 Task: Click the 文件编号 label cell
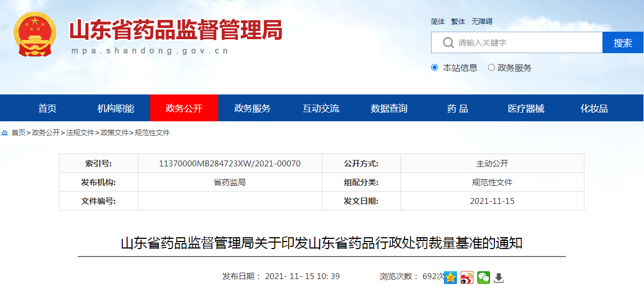click(x=99, y=201)
